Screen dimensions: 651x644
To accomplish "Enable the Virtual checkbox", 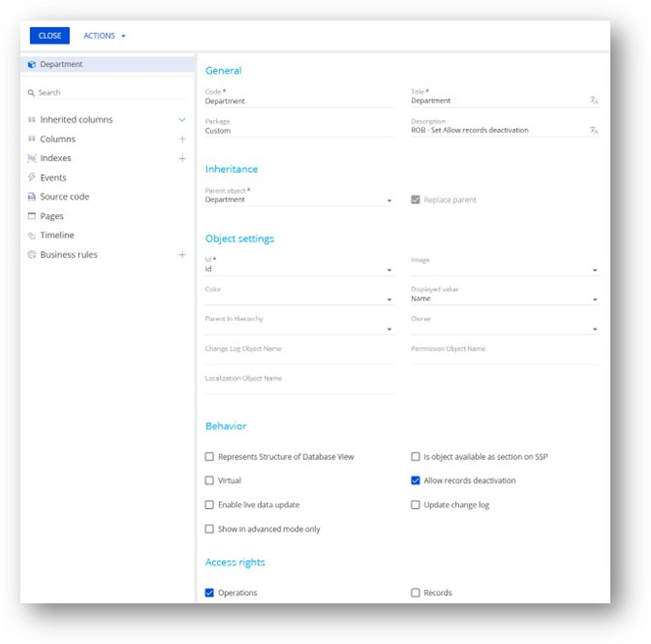I will tap(210, 481).
